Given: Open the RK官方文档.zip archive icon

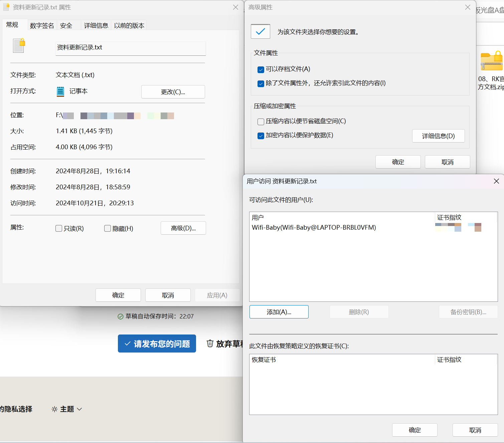Looking at the screenshot, I should [x=491, y=62].
